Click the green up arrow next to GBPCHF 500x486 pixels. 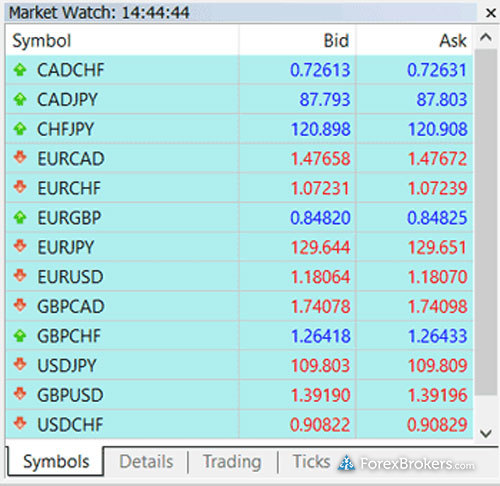tap(20, 336)
